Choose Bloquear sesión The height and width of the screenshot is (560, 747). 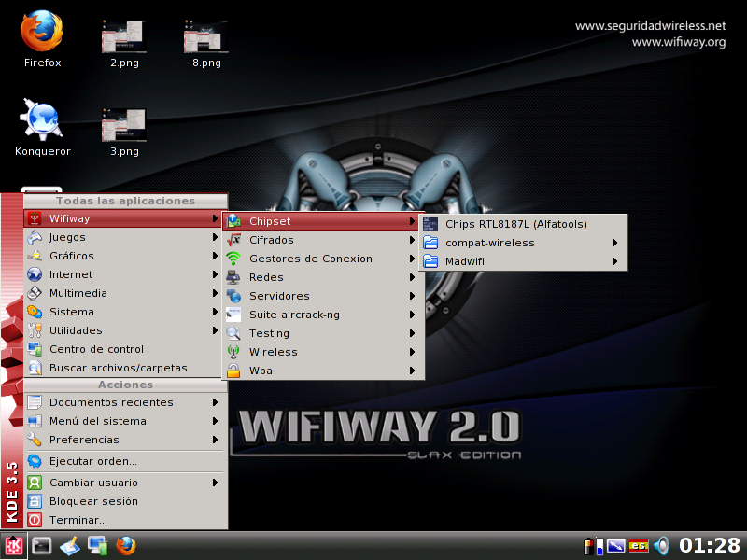pyautogui.click(x=123, y=501)
